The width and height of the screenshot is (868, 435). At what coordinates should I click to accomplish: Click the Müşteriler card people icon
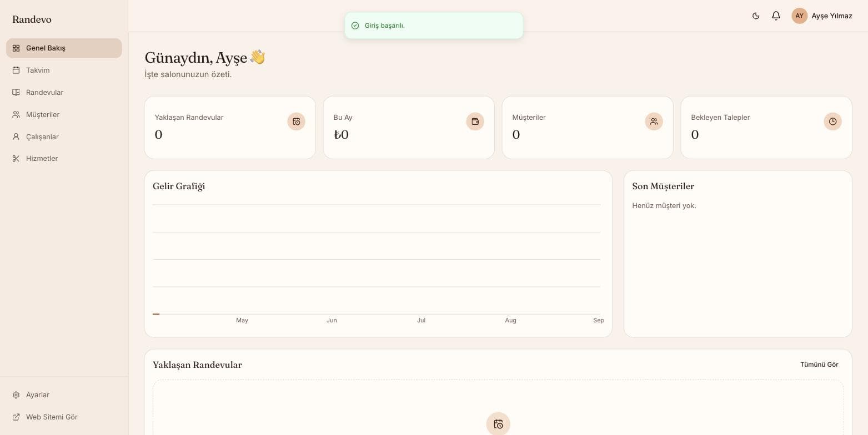654,122
